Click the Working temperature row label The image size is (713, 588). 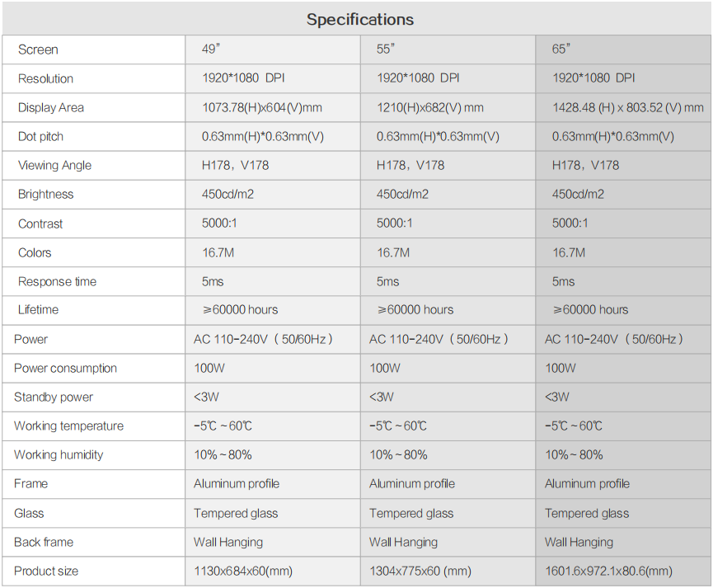click(x=68, y=426)
